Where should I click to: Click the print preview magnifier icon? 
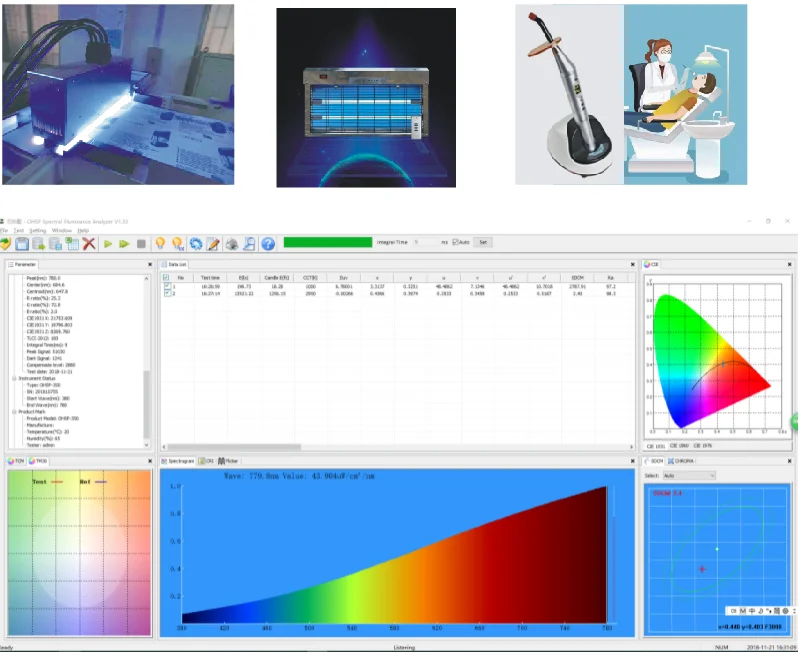point(249,244)
